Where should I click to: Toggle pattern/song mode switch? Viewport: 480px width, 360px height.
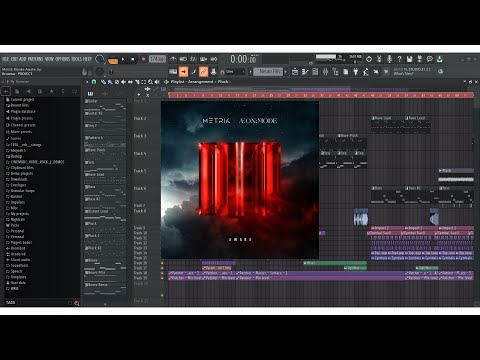[113, 60]
